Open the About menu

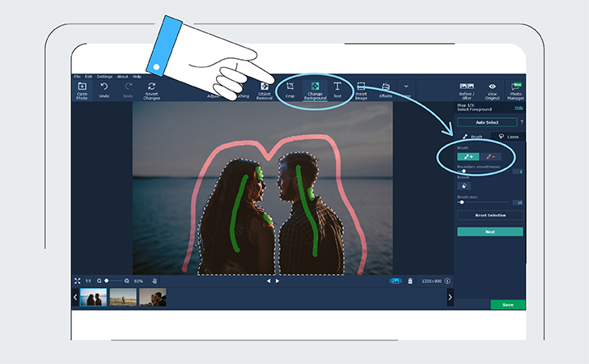pos(122,76)
